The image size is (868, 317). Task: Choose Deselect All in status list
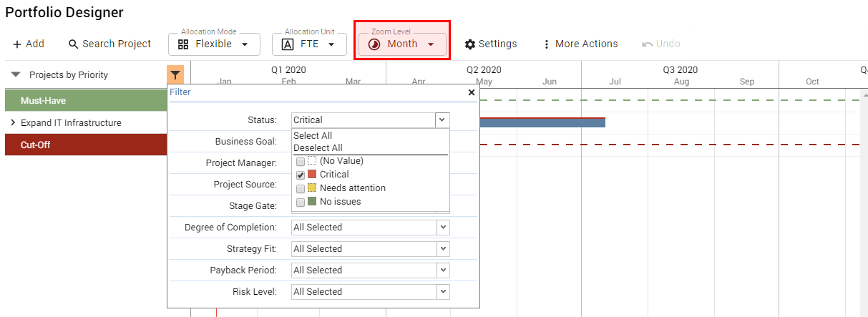pyautogui.click(x=318, y=148)
